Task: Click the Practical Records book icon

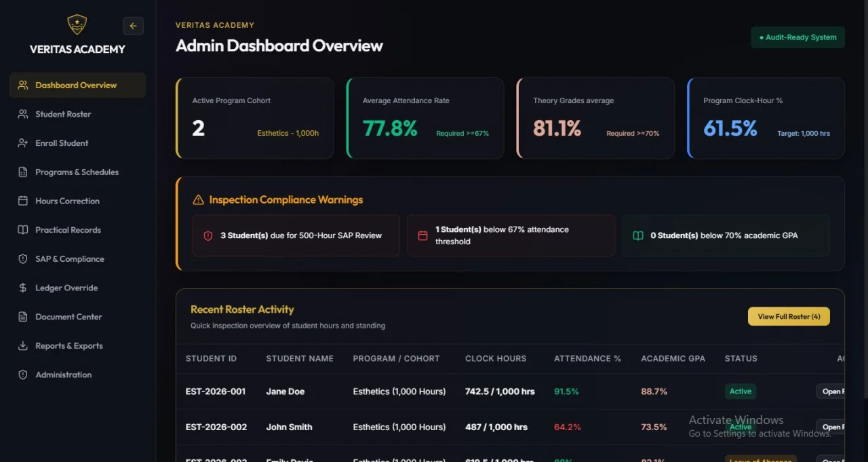Action: [23, 230]
